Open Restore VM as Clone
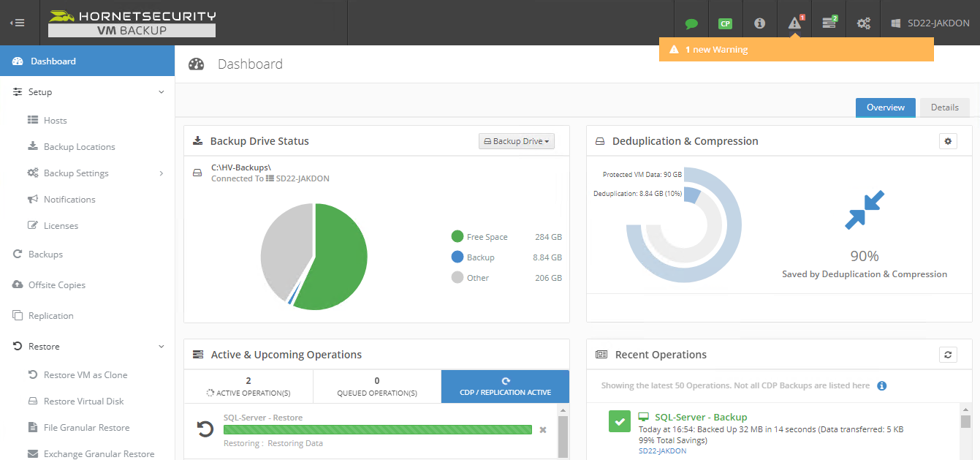 86,375
